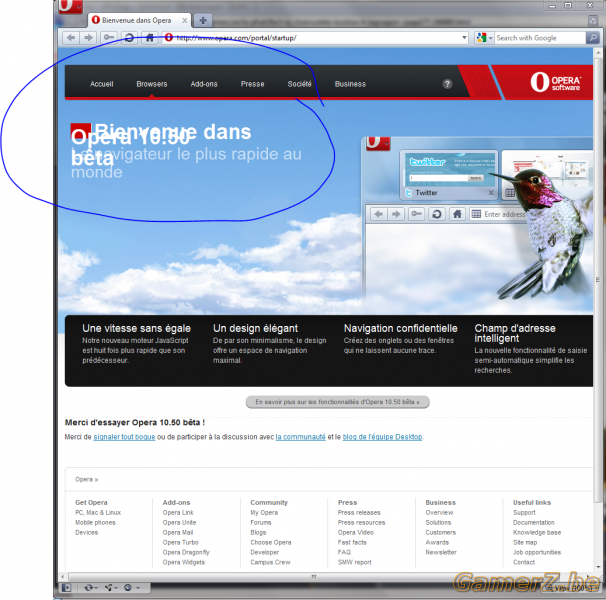Open Opera Link sync dropdown in status bar
Screen dimensions: 606x600
pos(91,588)
